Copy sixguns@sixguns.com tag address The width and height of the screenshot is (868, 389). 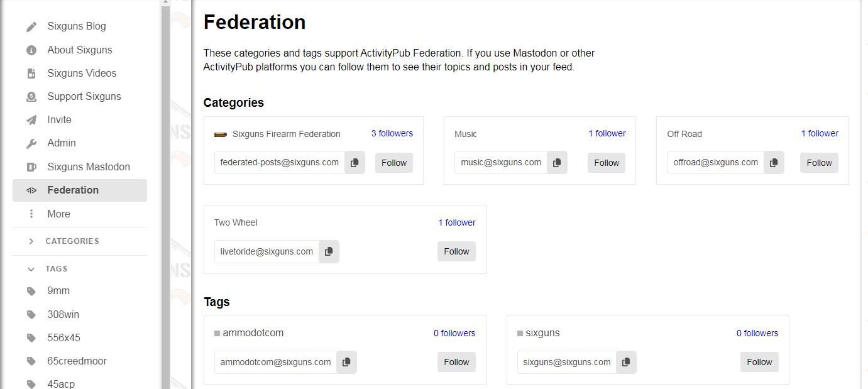point(626,362)
